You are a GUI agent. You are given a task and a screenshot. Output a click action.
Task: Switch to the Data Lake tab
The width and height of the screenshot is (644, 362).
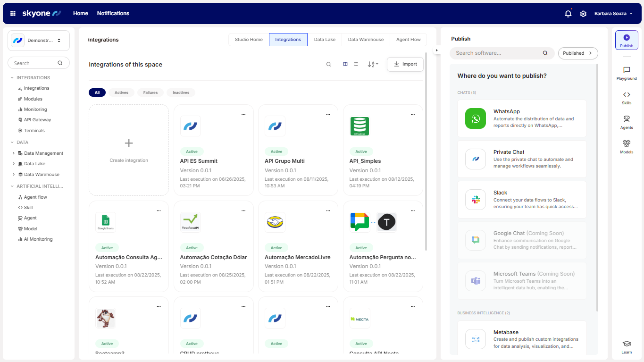pos(325,40)
